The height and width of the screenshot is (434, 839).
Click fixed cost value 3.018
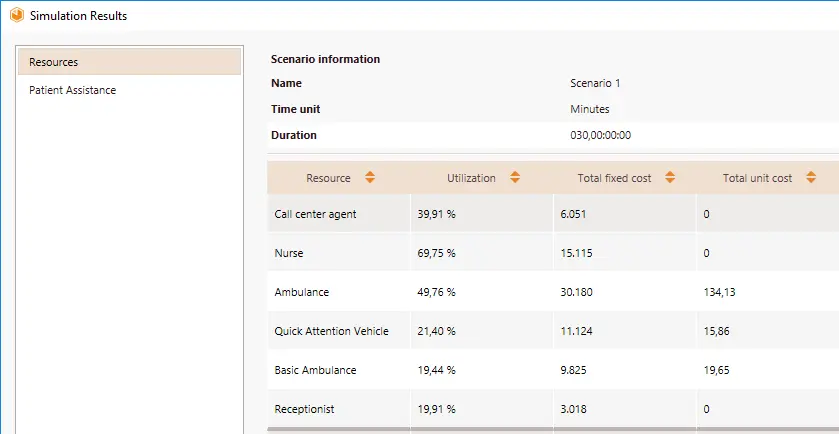click(x=573, y=409)
